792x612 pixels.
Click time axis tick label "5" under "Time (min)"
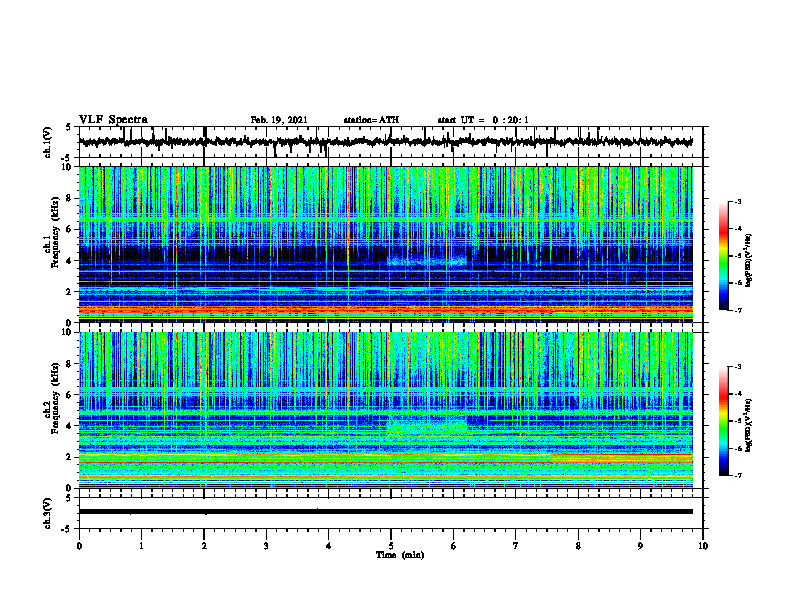click(391, 546)
